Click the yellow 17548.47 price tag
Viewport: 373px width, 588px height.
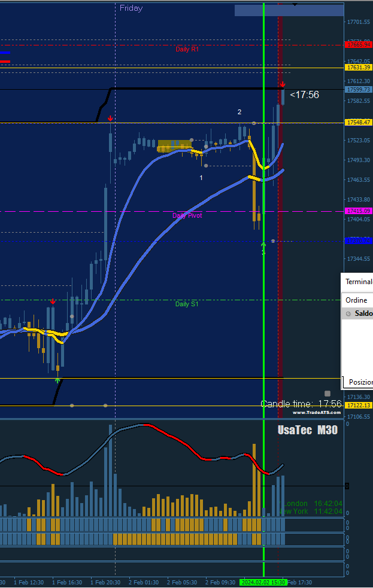(359, 123)
